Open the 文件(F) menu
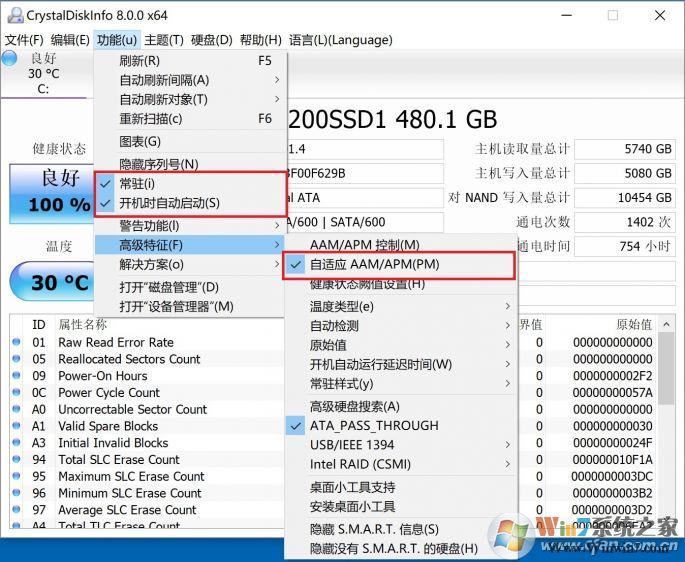The image size is (685, 562). point(24,40)
